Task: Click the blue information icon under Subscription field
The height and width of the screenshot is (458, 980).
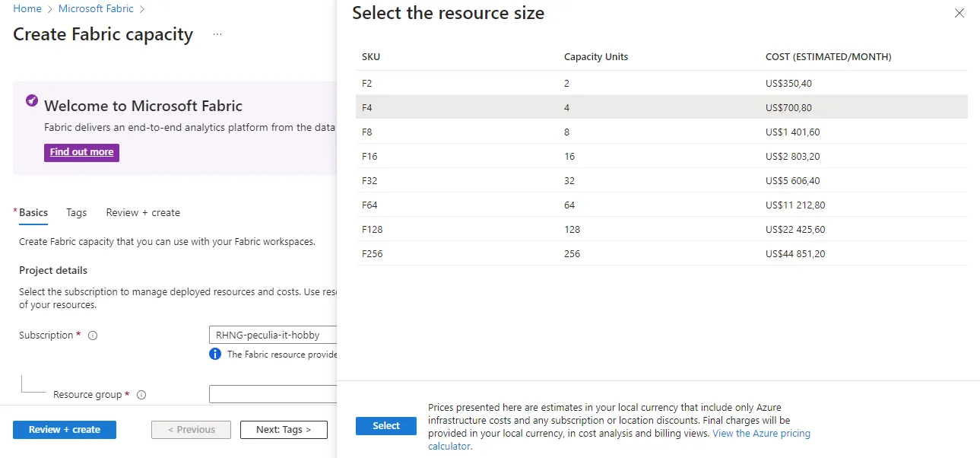Action: (x=215, y=354)
